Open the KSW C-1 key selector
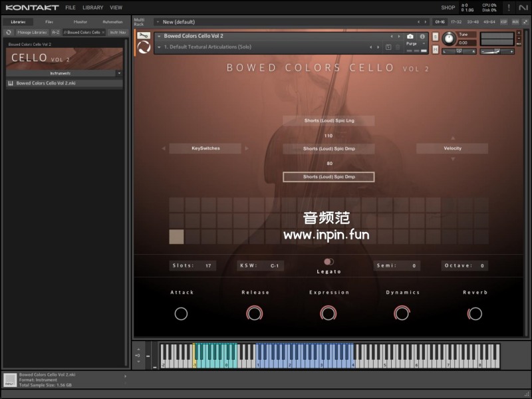 pos(260,265)
